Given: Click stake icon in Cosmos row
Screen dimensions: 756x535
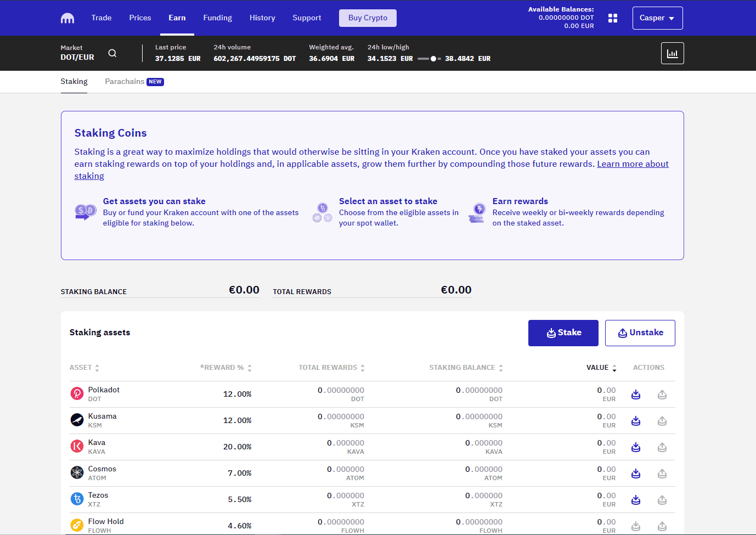Looking at the screenshot, I should [x=636, y=474].
